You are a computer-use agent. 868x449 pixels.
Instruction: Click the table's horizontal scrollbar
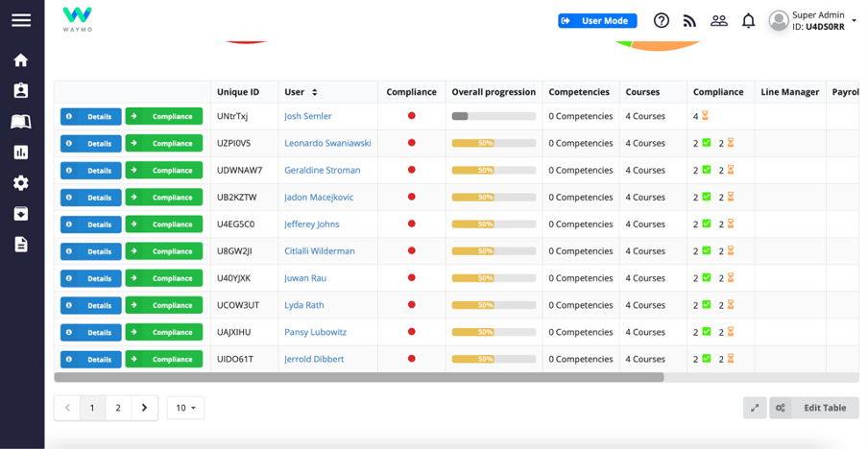[359, 377]
